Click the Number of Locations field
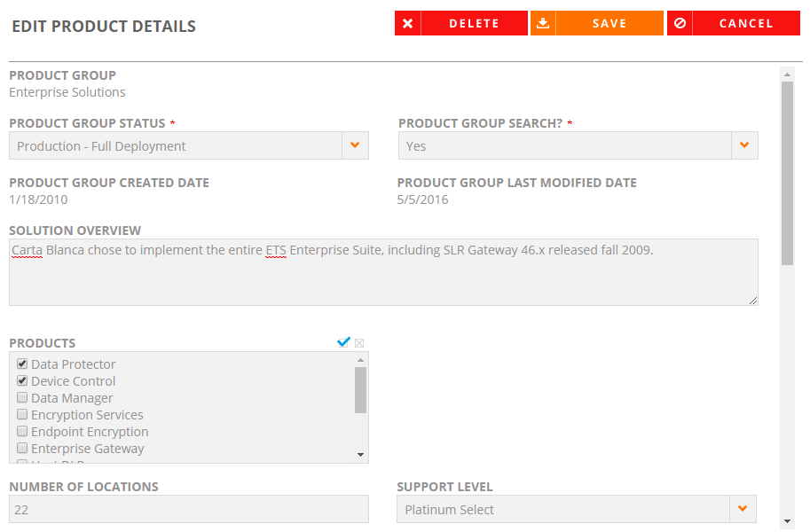Image resolution: width=810 pixels, height=532 pixels. [x=189, y=509]
